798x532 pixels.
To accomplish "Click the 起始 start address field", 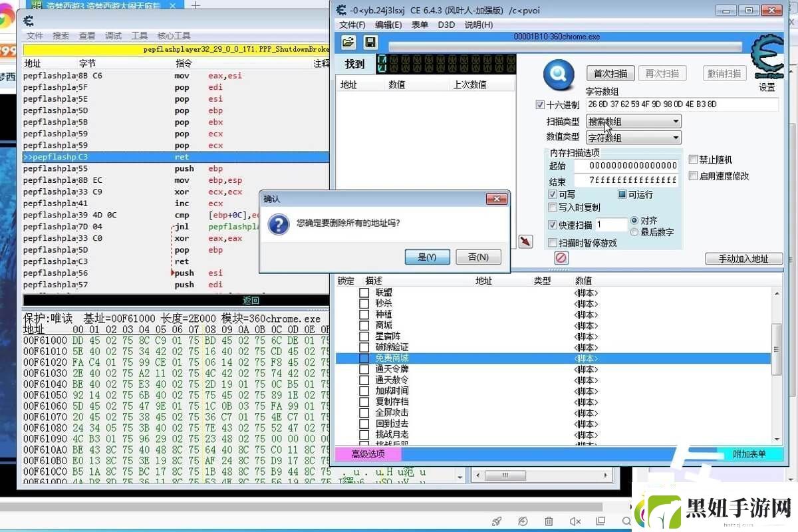I will pos(626,166).
